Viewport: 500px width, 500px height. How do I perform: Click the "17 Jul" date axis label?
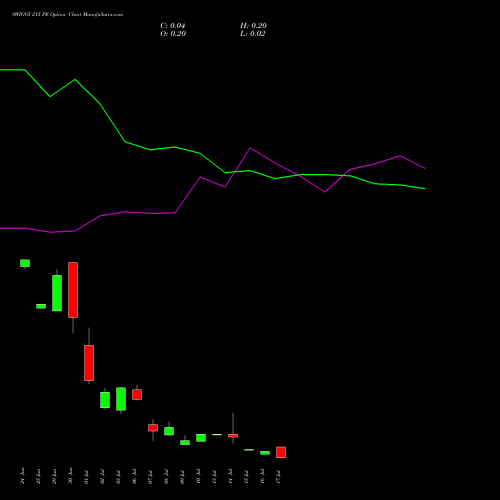[x=278, y=477]
